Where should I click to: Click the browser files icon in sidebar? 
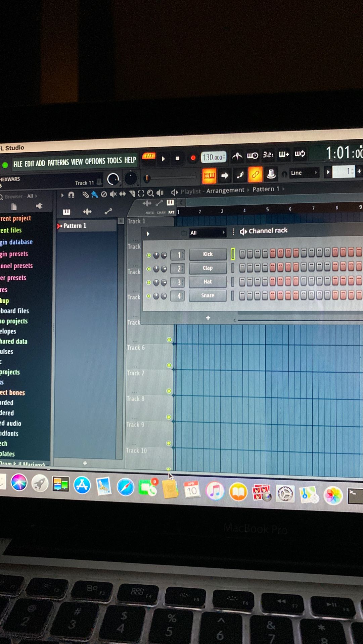click(14, 207)
